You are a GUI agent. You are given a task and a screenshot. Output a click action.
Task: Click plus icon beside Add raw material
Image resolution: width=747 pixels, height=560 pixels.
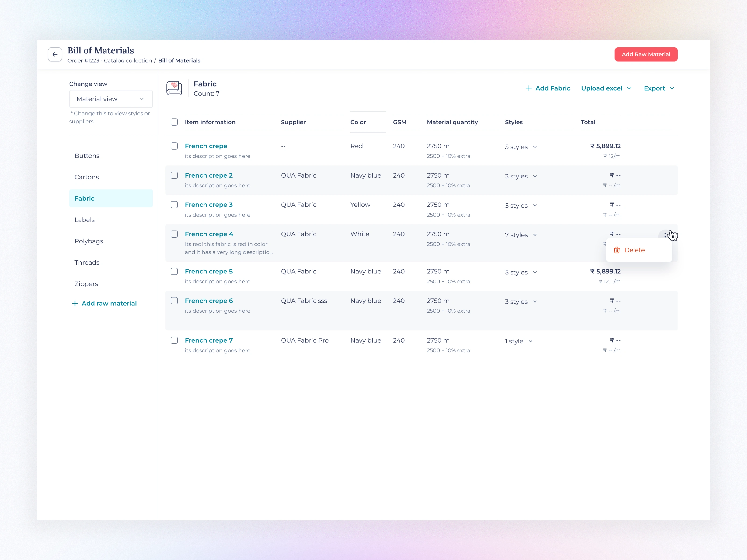click(x=75, y=304)
